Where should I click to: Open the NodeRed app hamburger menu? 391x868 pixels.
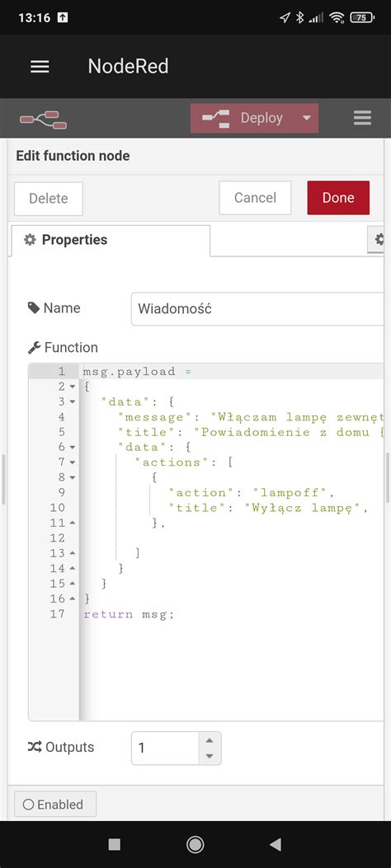tap(40, 67)
